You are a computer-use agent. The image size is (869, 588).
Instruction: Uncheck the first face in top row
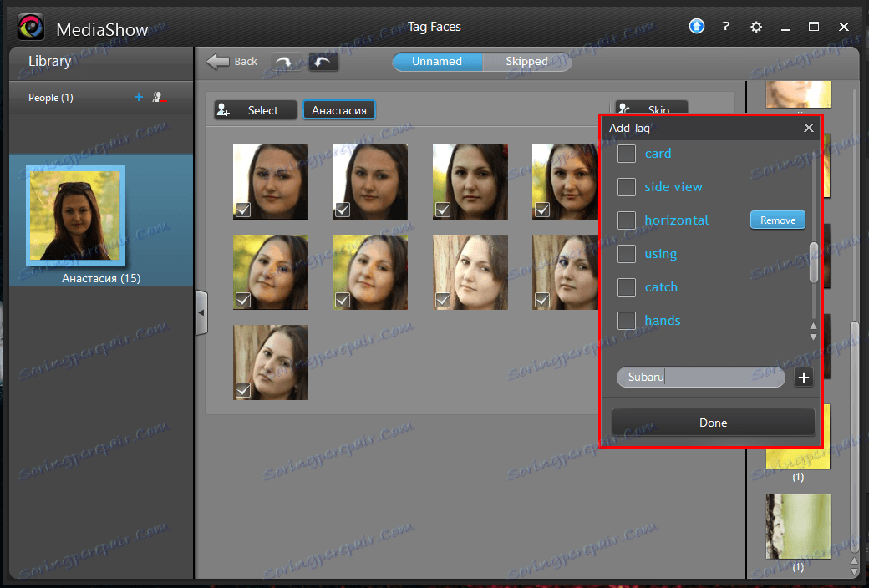coord(243,210)
